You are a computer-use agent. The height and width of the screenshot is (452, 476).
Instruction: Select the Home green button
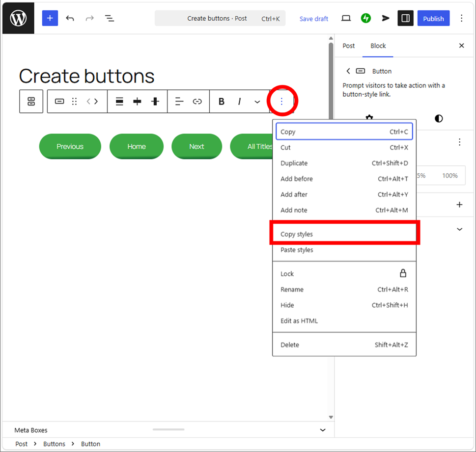pos(137,147)
